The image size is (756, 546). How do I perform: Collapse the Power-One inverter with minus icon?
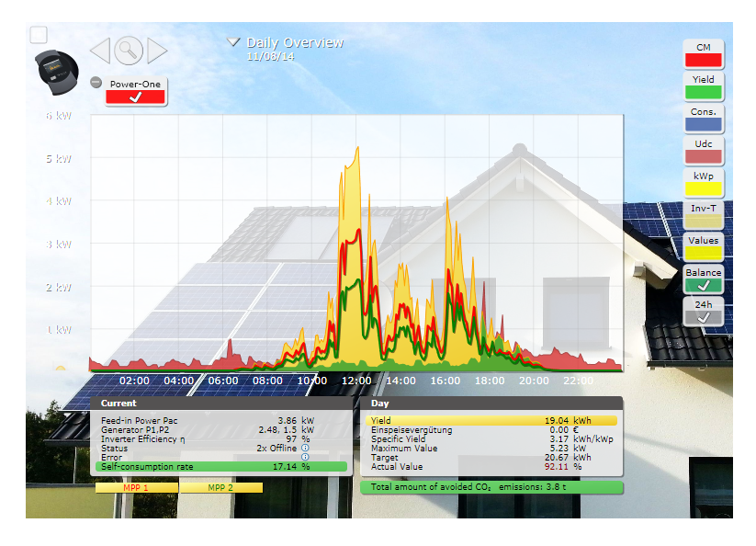(x=96, y=83)
